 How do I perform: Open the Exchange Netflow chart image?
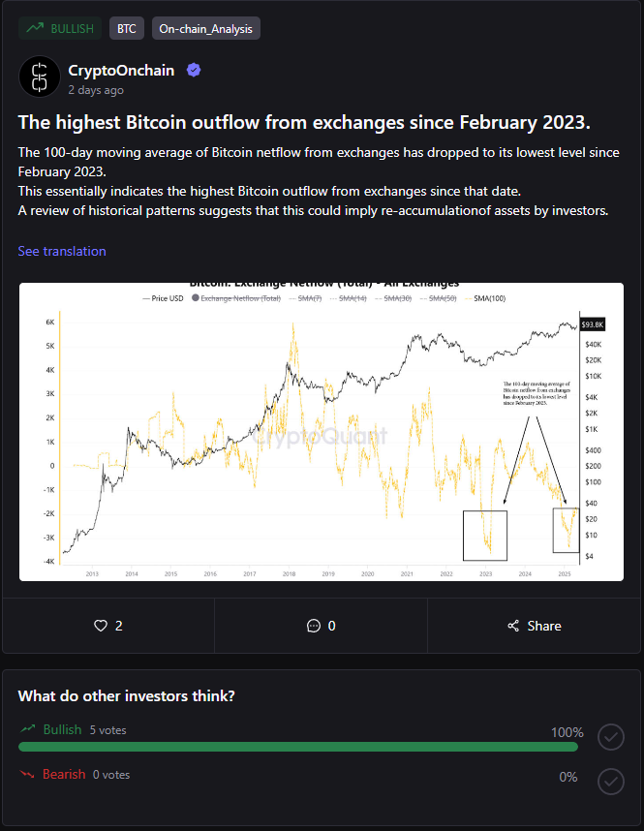322,432
